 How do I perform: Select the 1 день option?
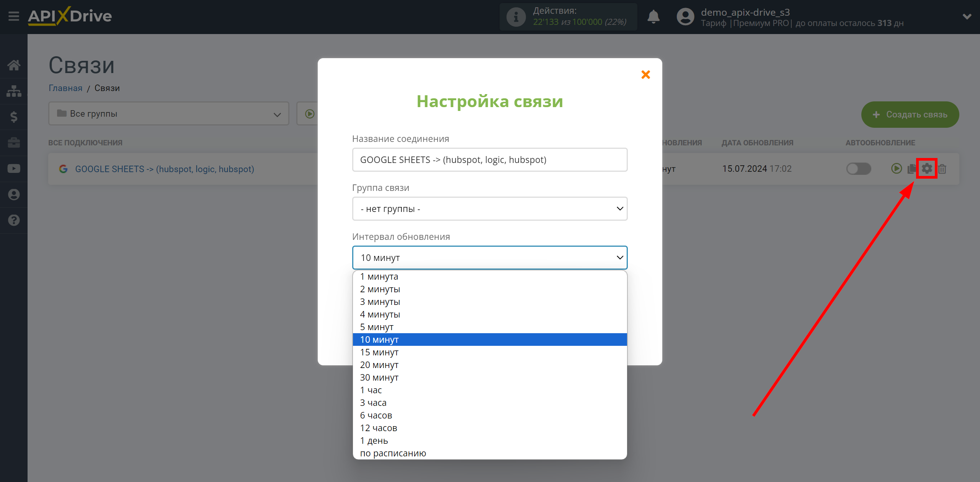tap(490, 441)
